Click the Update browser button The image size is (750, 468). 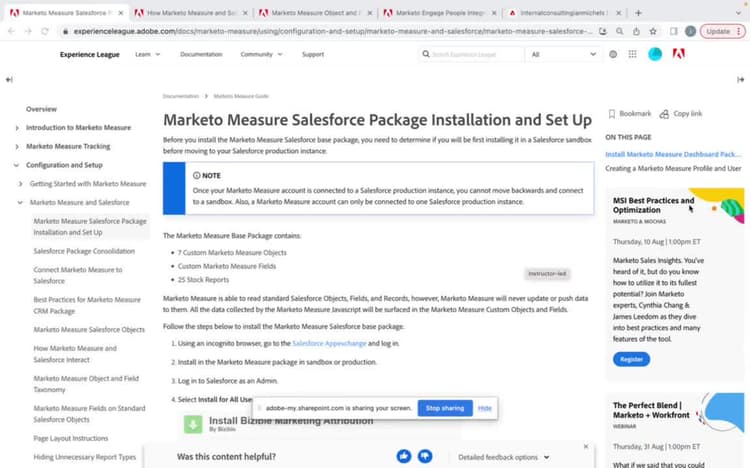pos(722,31)
